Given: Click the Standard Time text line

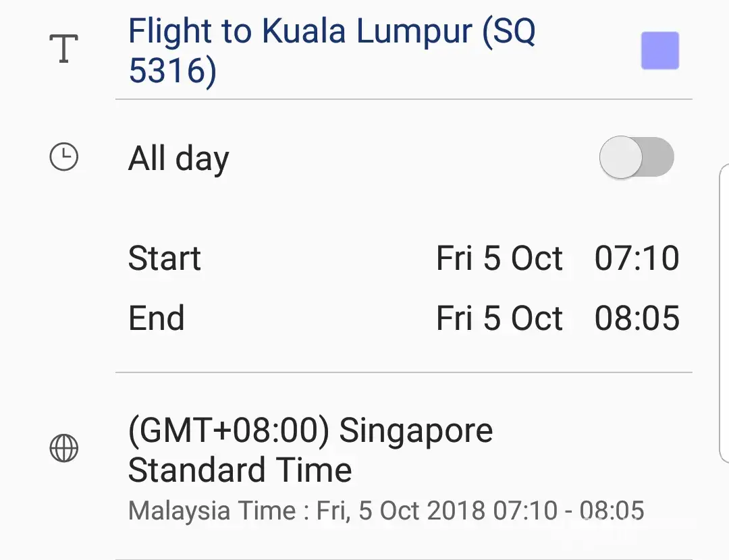Looking at the screenshot, I should pos(240,470).
